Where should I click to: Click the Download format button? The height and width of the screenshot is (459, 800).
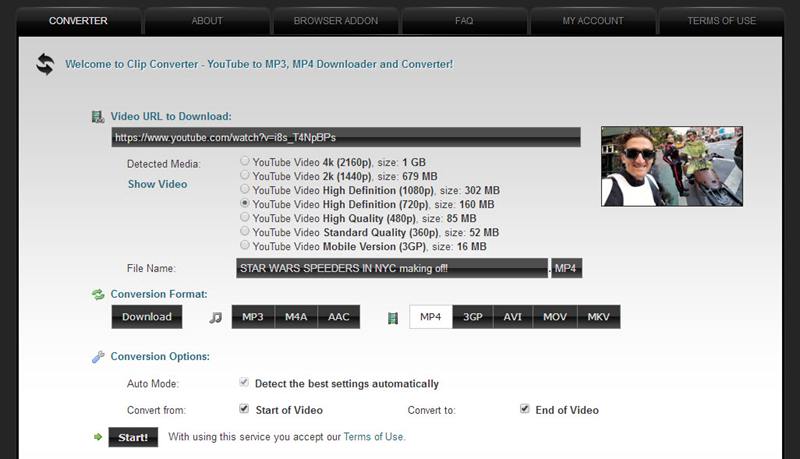(147, 317)
